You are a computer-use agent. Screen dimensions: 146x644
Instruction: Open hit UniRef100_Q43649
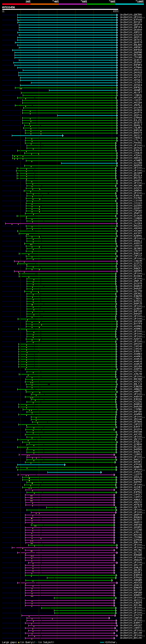click(x=131, y=30)
